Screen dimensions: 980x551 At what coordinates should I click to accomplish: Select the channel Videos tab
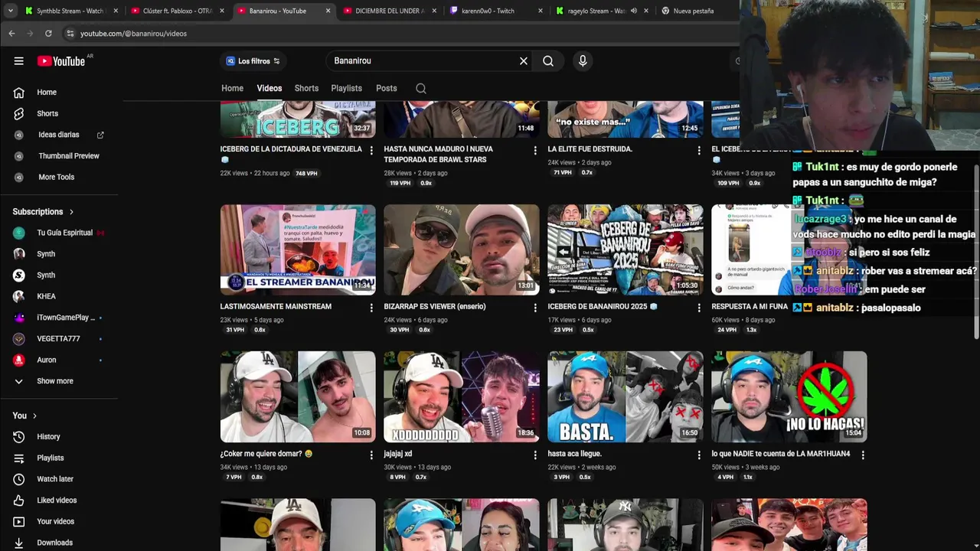[269, 88]
